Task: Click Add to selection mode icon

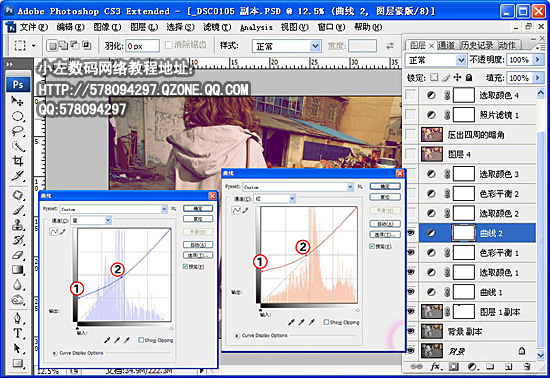Action: [x=63, y=45]
